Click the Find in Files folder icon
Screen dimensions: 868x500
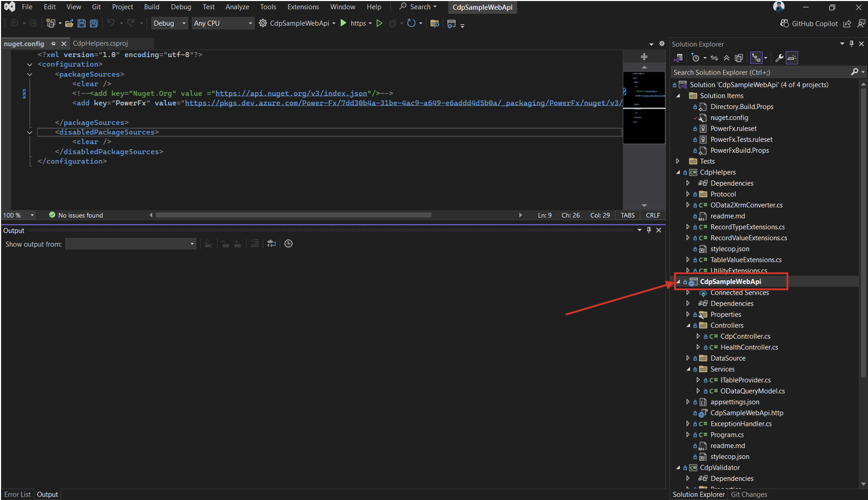[x=435, y=23]
